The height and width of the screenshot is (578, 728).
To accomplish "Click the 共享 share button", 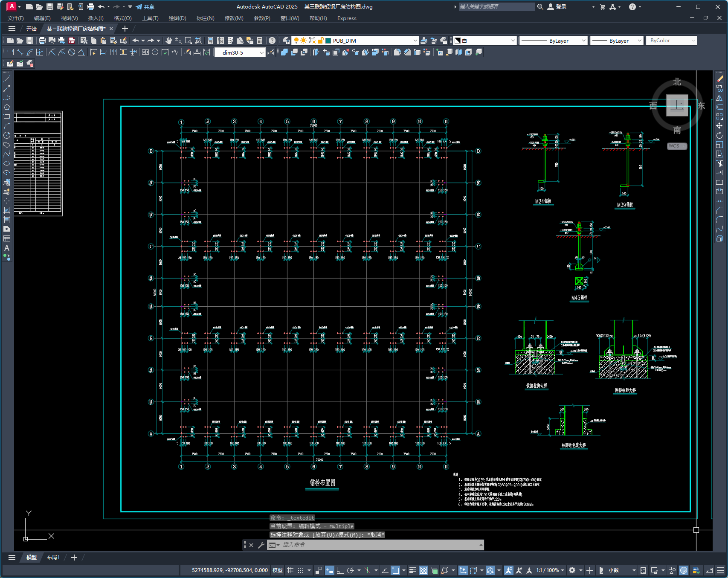I will (x=145, y=7).
